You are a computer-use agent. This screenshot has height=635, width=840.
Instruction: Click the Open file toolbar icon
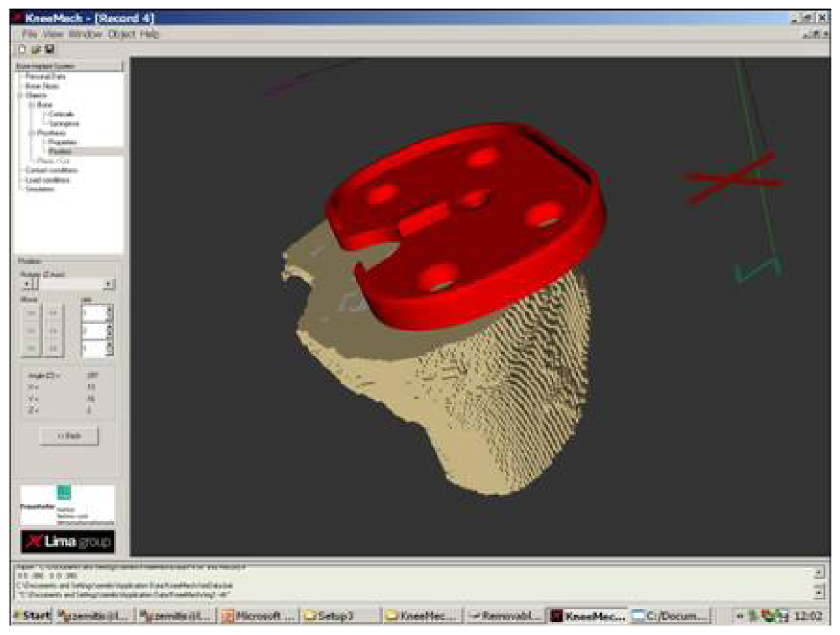36,50
